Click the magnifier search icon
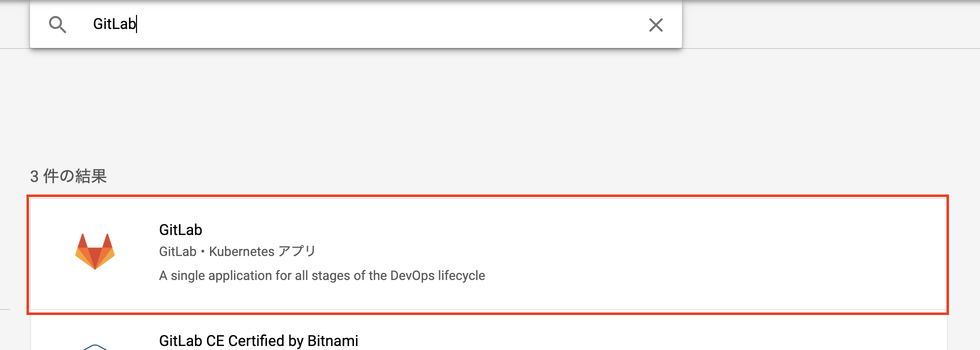980x350 pixels. [57, 24]
